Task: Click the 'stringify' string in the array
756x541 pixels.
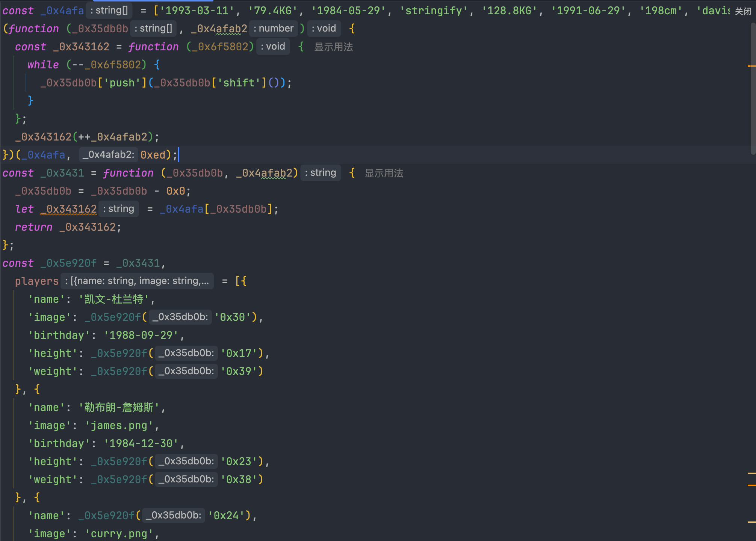Action: coord(433,11)
